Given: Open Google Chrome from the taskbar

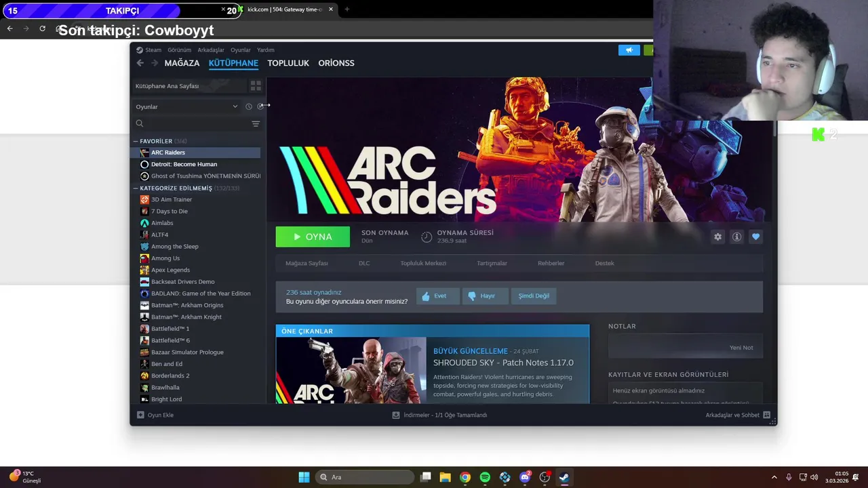Looking at the screenshot, I should pos(465,477).
